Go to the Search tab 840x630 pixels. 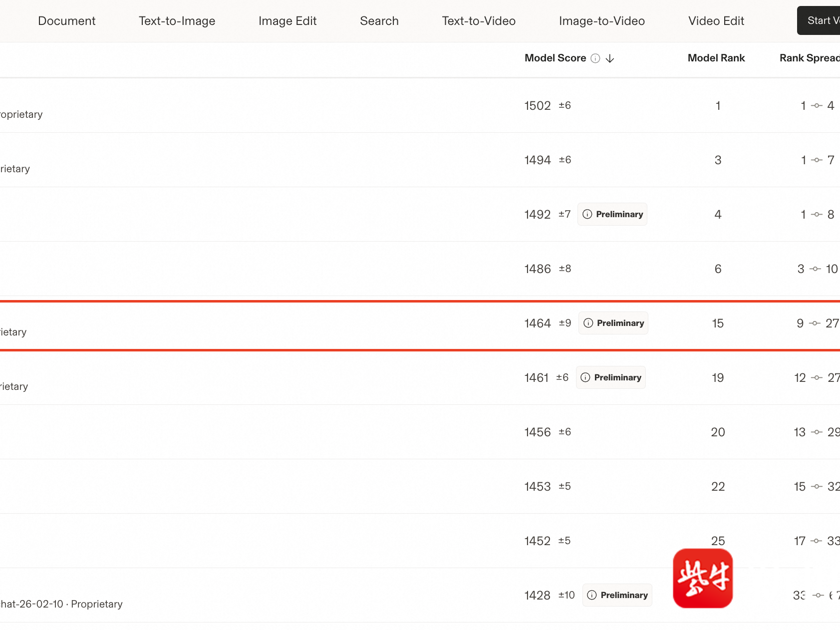pyautogui.click(x=379, y=21)
